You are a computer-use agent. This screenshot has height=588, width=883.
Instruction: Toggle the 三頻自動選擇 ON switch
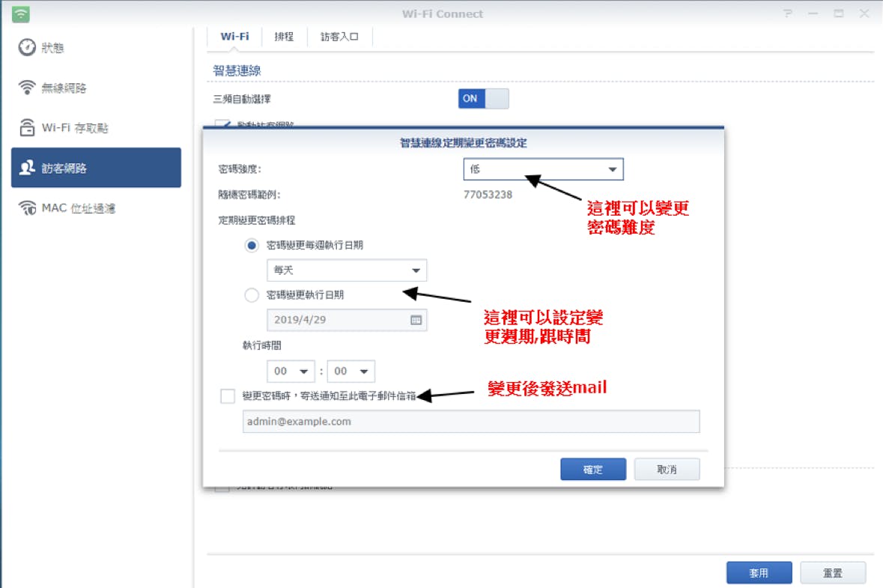point(483,99)
